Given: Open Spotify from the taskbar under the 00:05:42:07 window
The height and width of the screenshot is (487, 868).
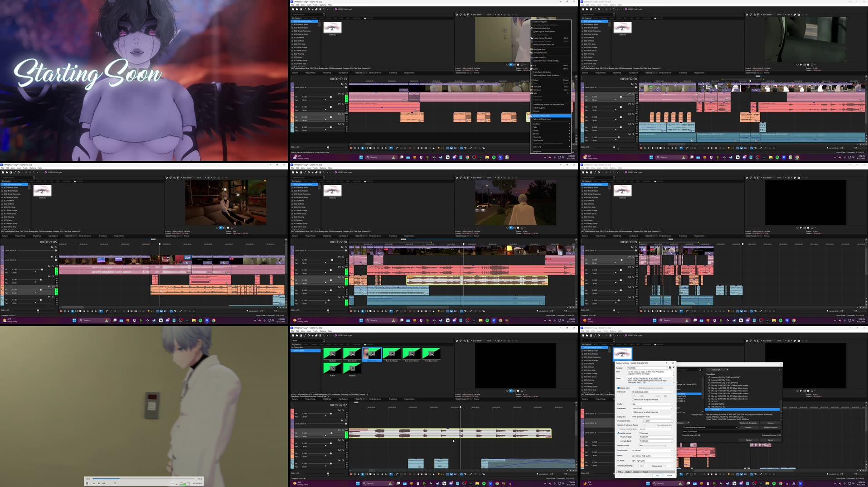Looking at the screenshot, I should [484, 483].
